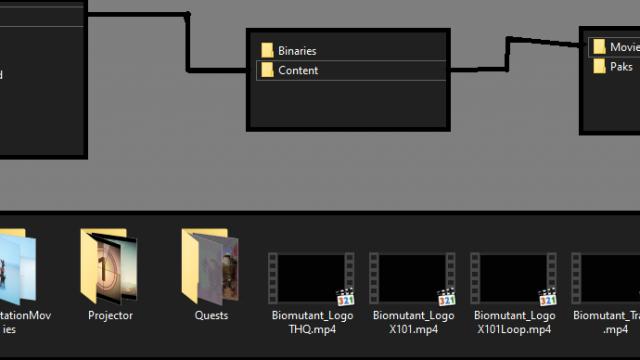This screenshot has width=640, height=360.
Task: Click the Biomutant_LogoX101.mp4 file name
Action: coord(413,322)
